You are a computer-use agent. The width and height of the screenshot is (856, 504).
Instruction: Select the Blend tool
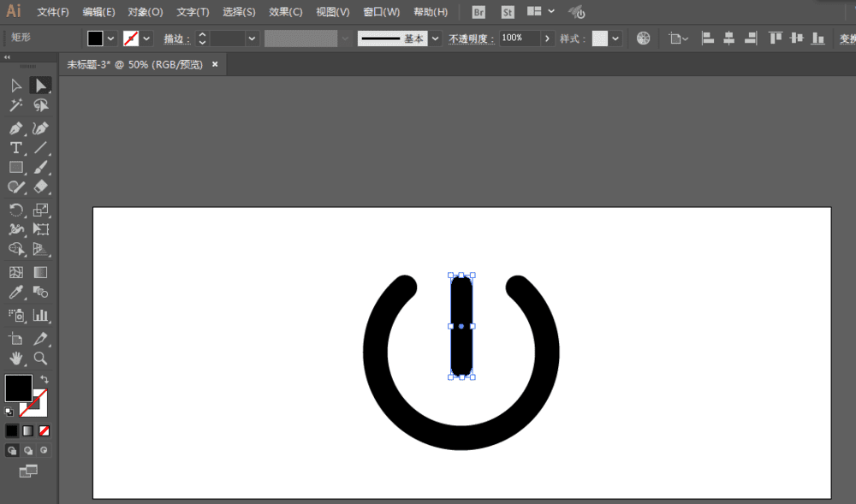coord(40,293)
